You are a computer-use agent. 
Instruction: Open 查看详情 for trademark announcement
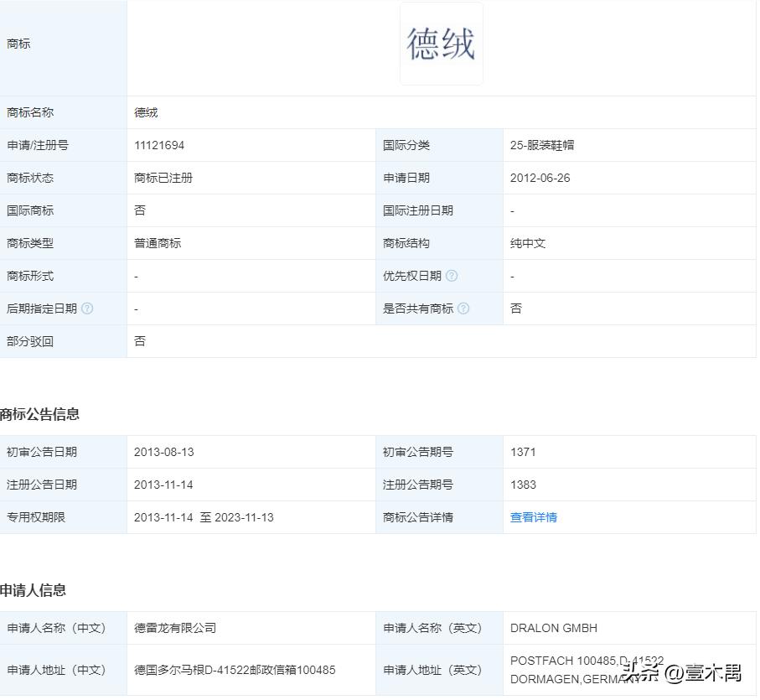click(533, 517)
